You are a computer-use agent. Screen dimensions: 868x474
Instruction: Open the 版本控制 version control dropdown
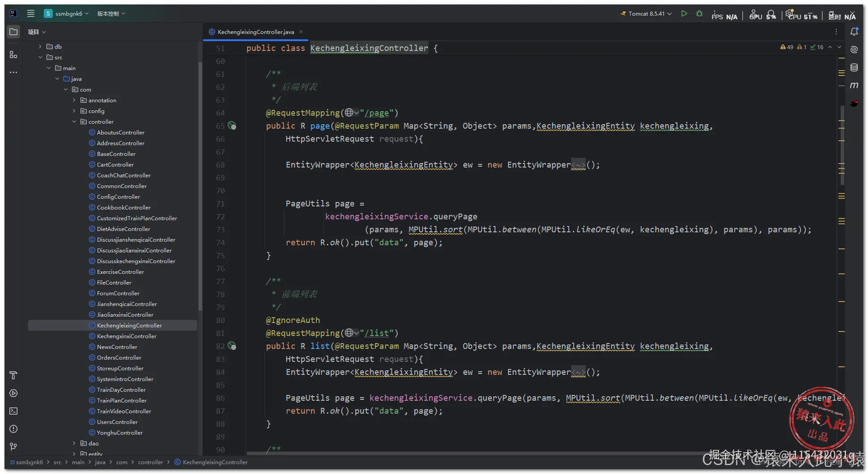tap(111, 13)
